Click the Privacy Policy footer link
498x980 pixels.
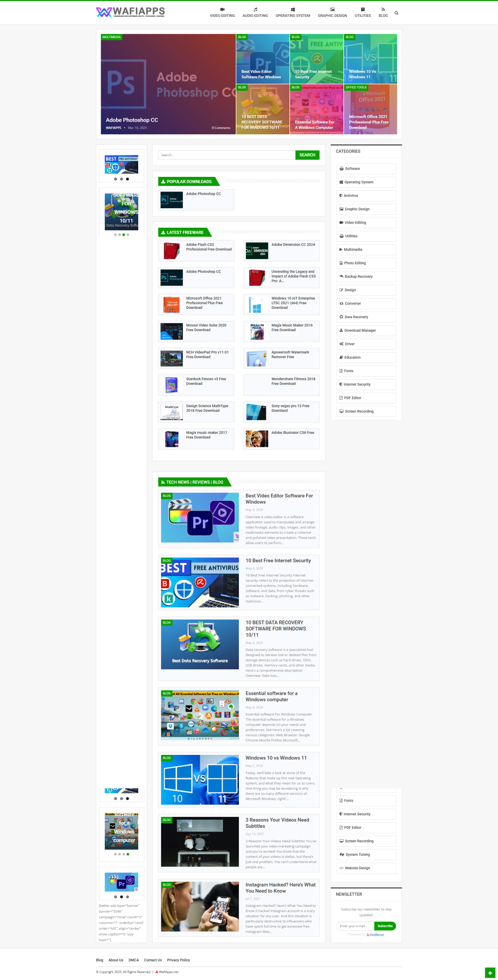(x=178, y=960)
